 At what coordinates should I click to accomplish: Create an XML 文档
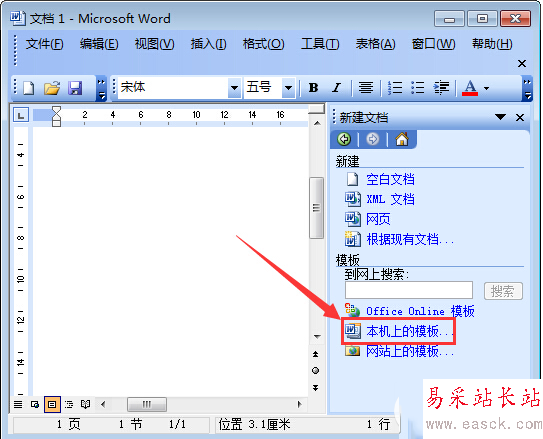tap(390, 199)
